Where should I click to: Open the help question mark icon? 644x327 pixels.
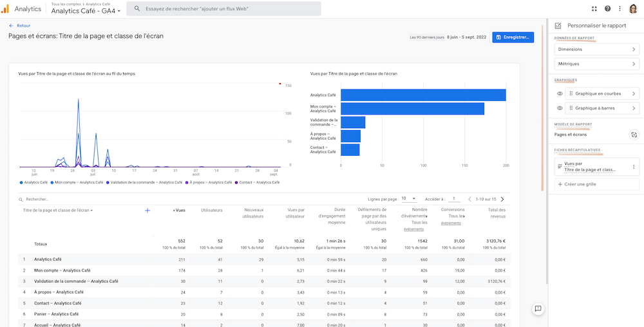[607, 8]
